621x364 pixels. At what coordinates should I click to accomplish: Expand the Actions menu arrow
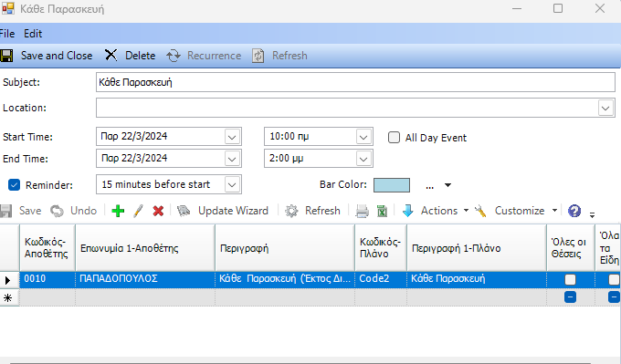pyautogui.click(x=466, y=211)
